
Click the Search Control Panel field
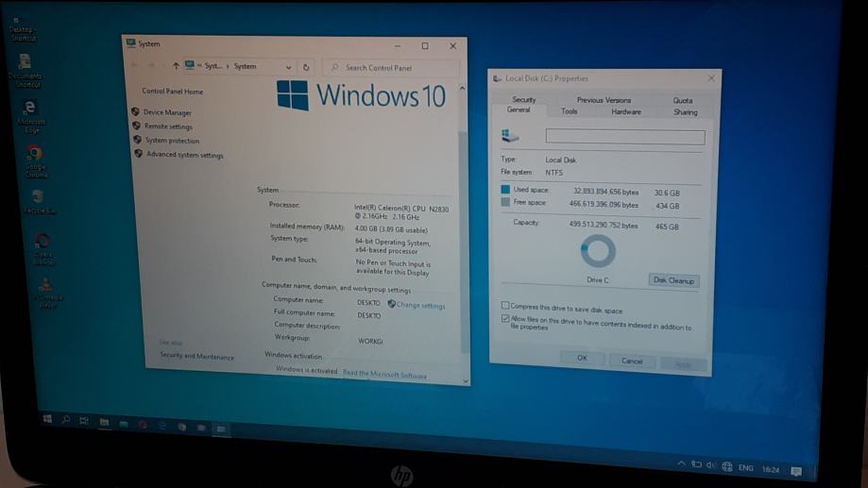point(391,68)
